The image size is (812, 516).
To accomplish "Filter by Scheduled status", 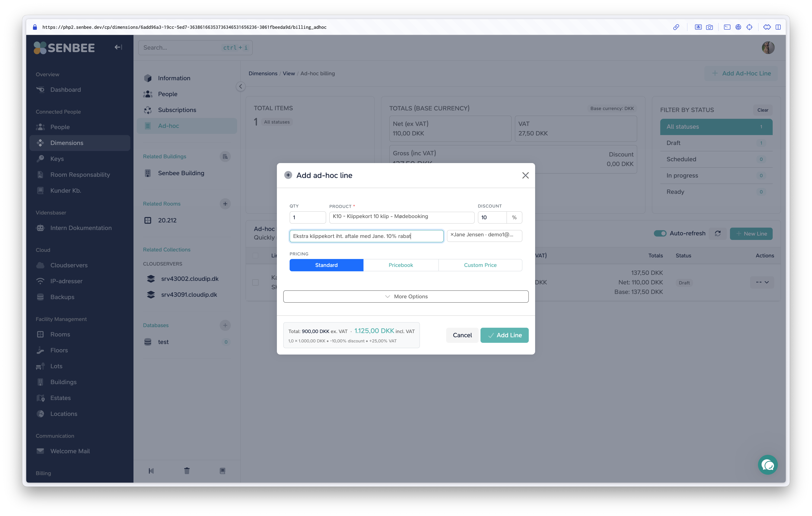I will pos(716,159).
